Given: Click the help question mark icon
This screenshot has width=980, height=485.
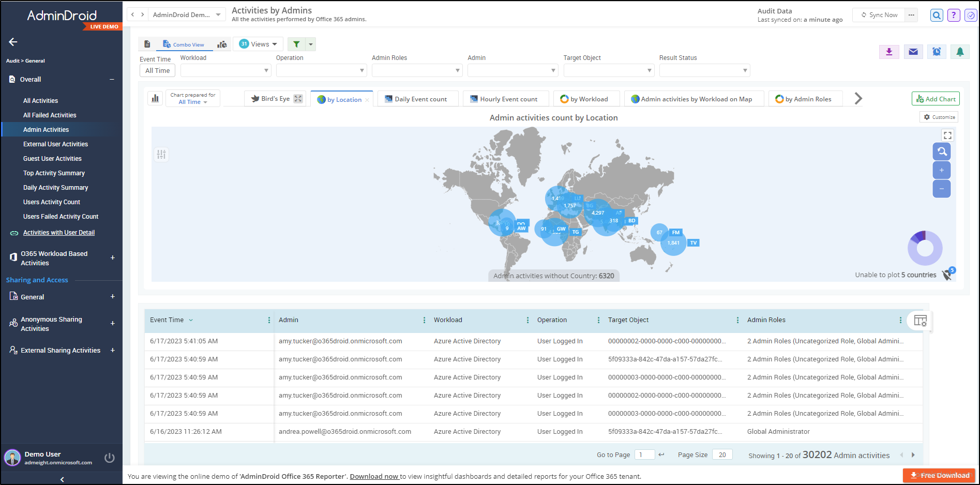Looking at the screenshot, I should (x=953, y=15).
